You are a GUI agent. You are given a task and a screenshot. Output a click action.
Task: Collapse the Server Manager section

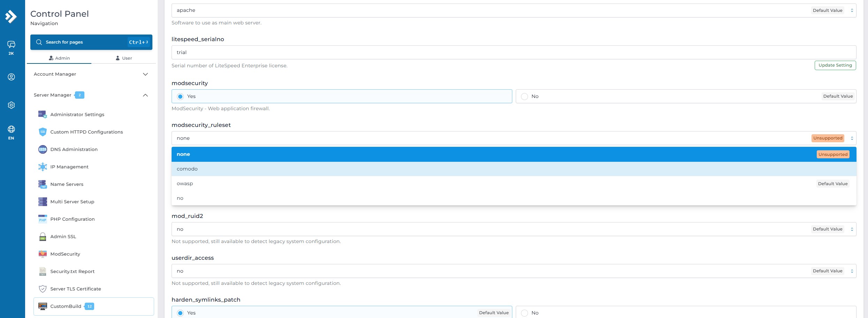[91, 95]
